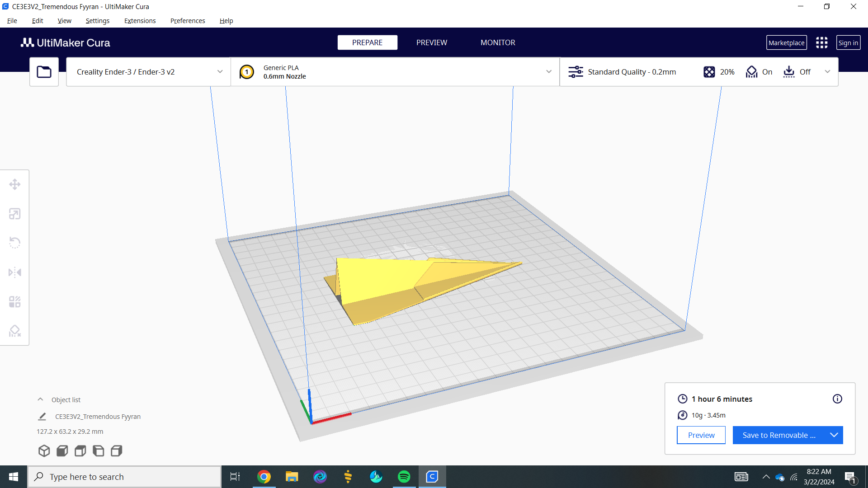Click the 20% infill setting
Screen dimensions: 868x488
click(x=719, y=72)
